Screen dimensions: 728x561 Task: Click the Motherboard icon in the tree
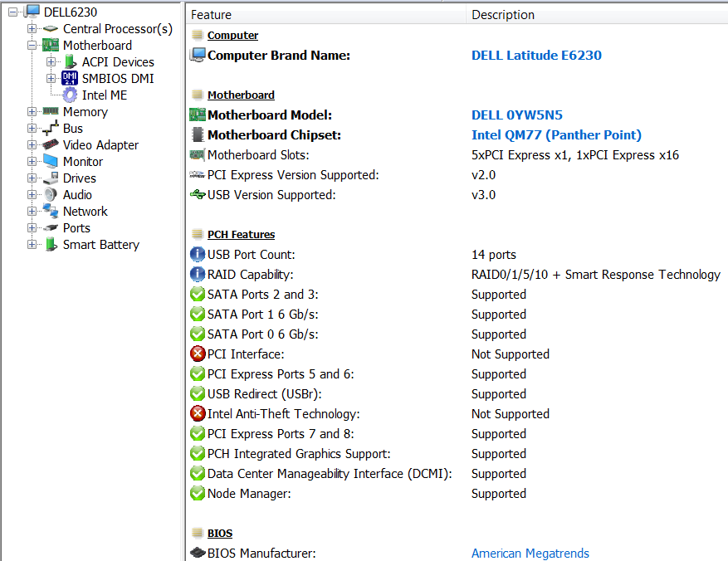[51, 46]
